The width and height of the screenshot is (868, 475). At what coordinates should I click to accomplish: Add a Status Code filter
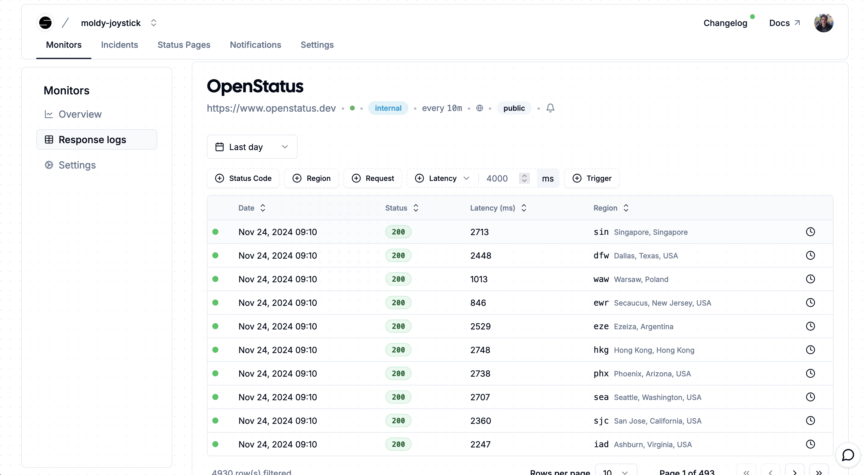point(243,178)
